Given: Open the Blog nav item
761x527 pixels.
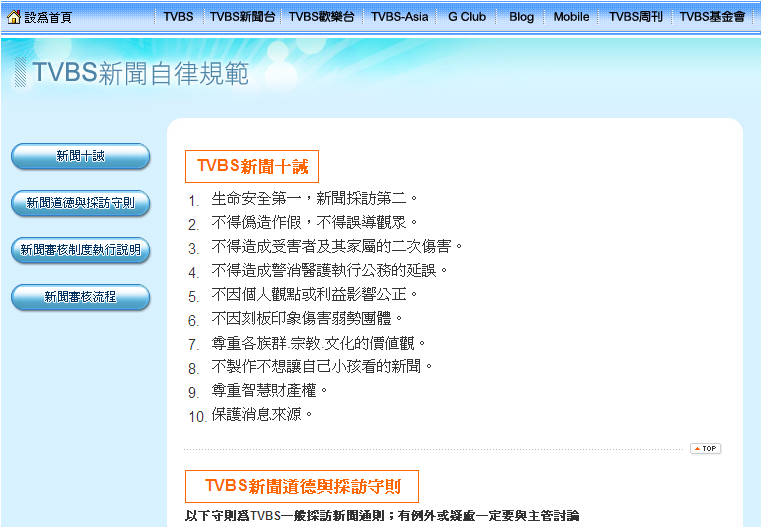Looking at the screenshot, I should tap(521, 16).
